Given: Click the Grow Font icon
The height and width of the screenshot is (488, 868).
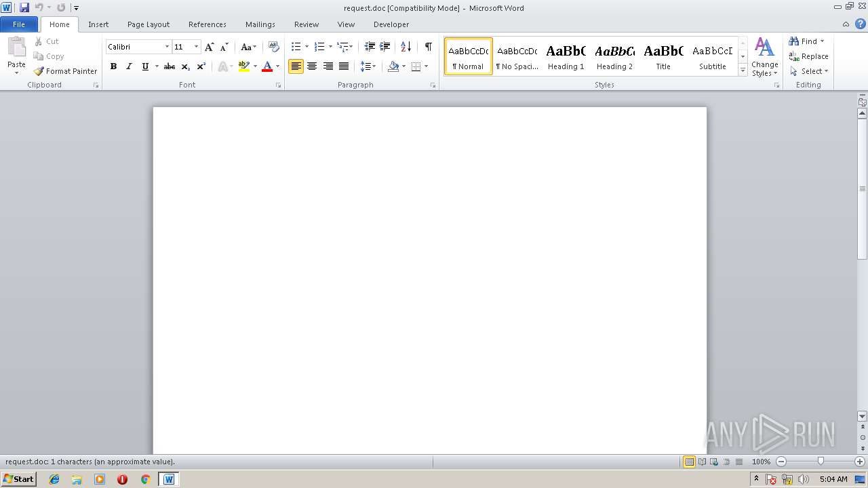Looking at the screenshot, I should point(209,47).
